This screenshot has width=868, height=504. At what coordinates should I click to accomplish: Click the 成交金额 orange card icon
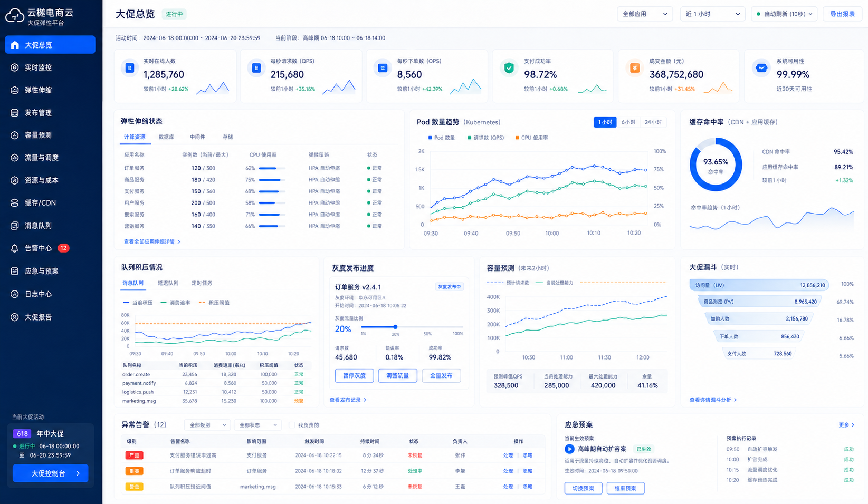coord(635,68)
